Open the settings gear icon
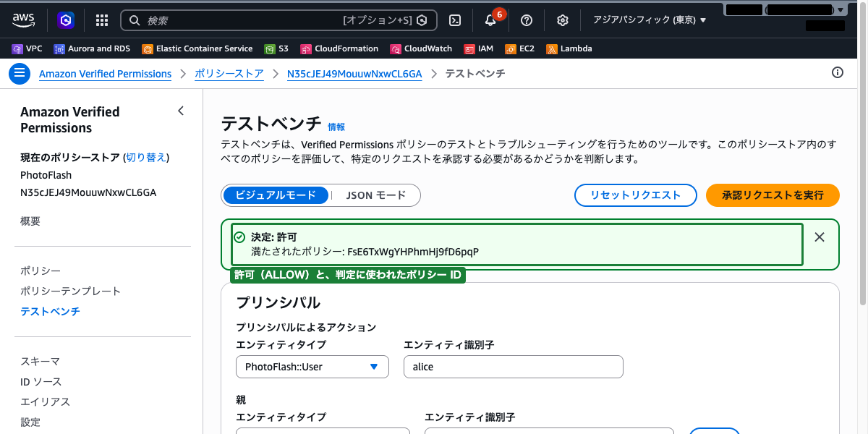 [563, 20]
